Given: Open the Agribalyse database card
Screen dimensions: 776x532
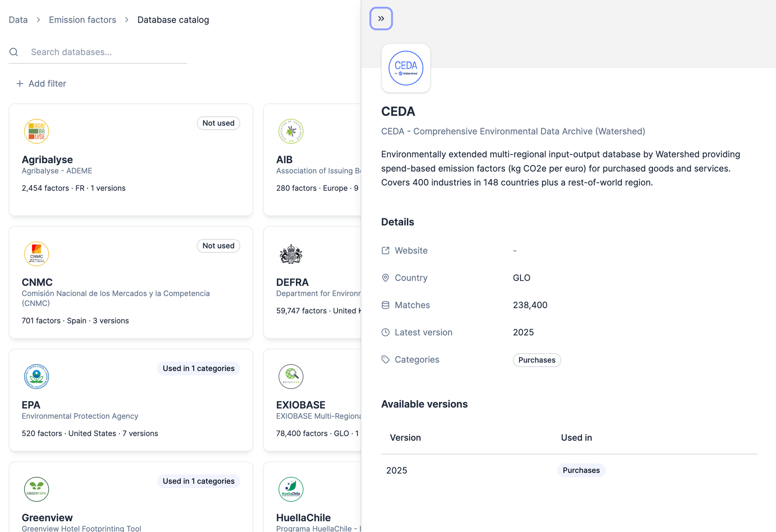Looking at the screenshot, I should (131, 160).
